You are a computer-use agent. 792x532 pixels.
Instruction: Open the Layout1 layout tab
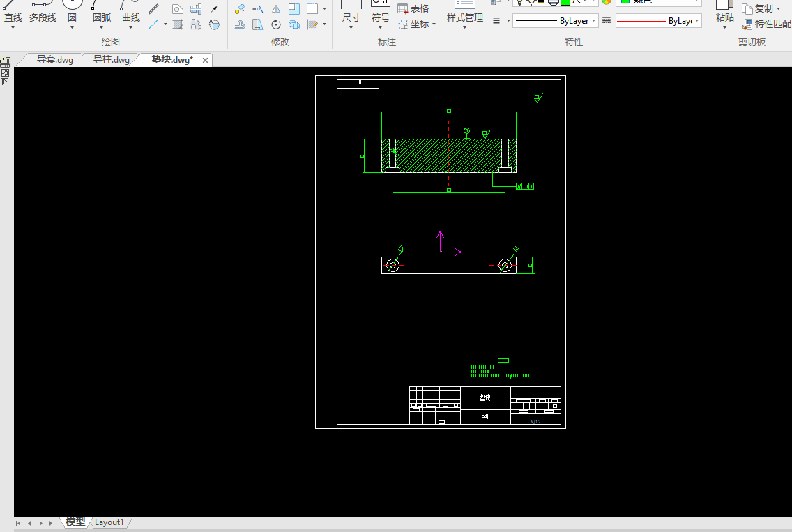pos(109,522)
